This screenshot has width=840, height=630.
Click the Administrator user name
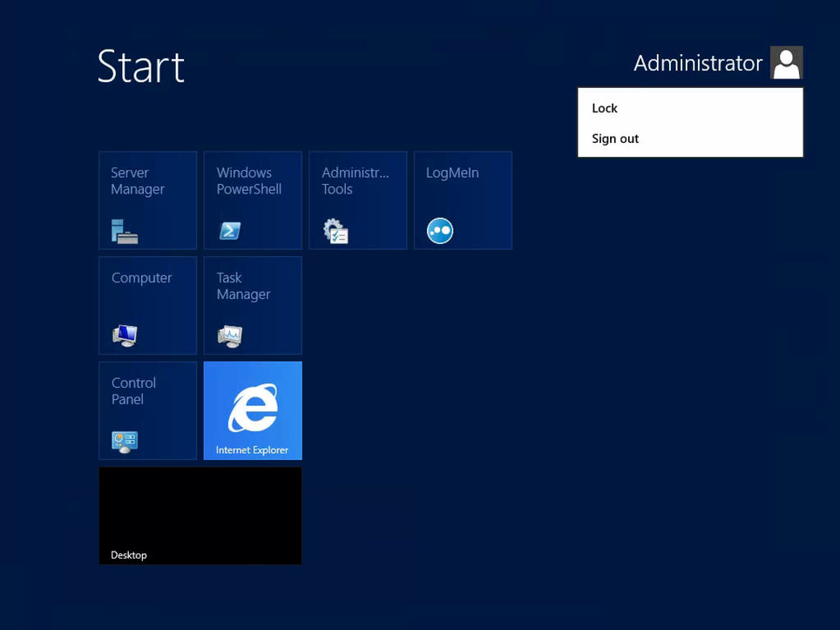(697, 64)
